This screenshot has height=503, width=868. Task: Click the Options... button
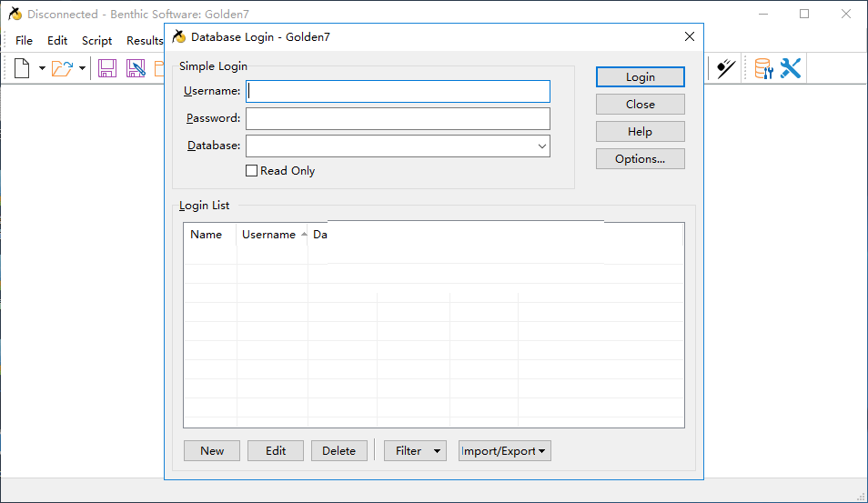[x=640, y=159]
